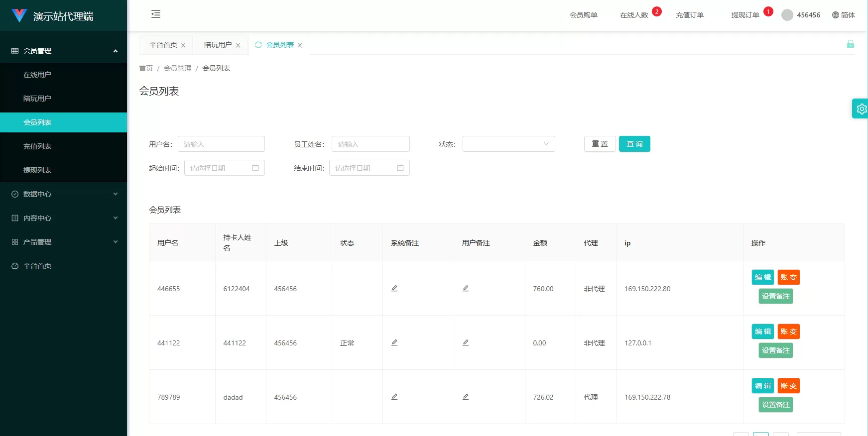Viewport: 868px width, 436px height.
Task: Click the 查询 search button
Action: [634, 144]
